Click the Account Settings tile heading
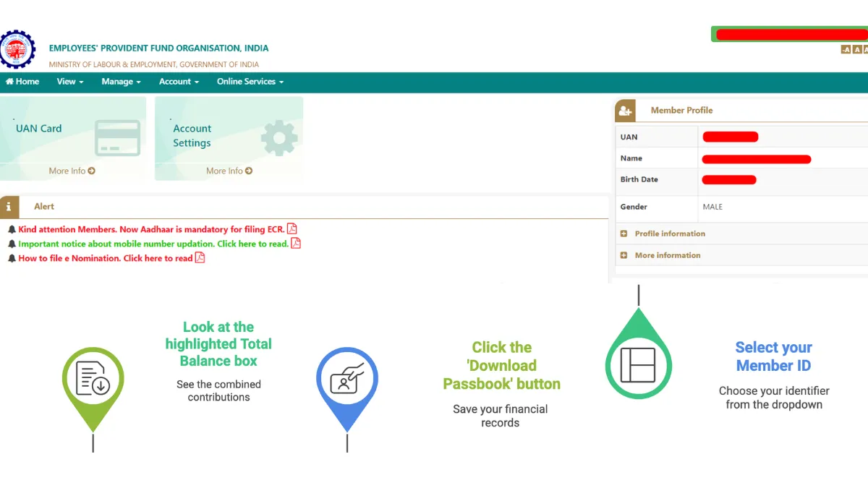The image size is (868, 488). pos(192,136)
